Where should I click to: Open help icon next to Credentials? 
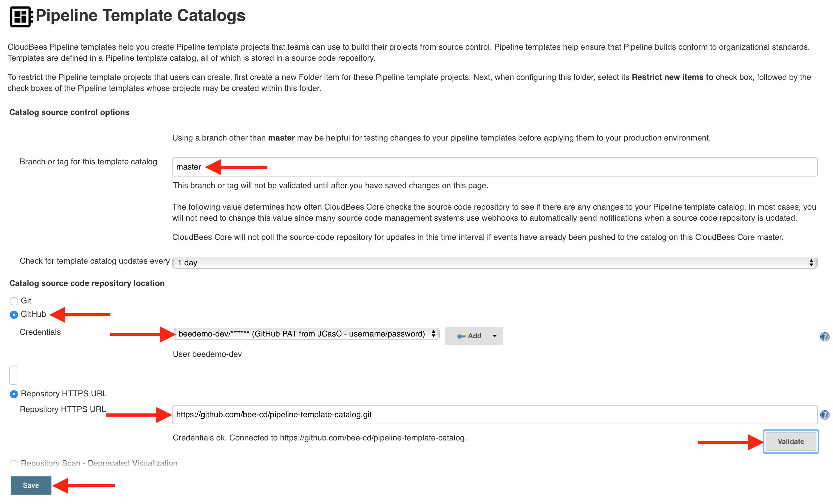point(824,336)
